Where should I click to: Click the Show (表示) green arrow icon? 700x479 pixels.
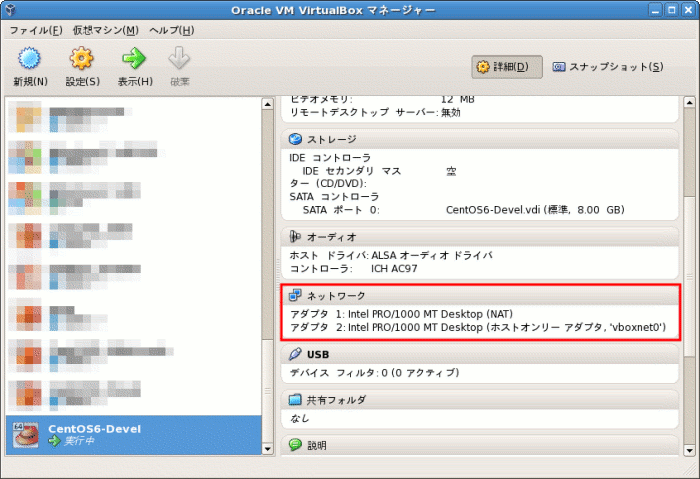(x=134, y=59)
